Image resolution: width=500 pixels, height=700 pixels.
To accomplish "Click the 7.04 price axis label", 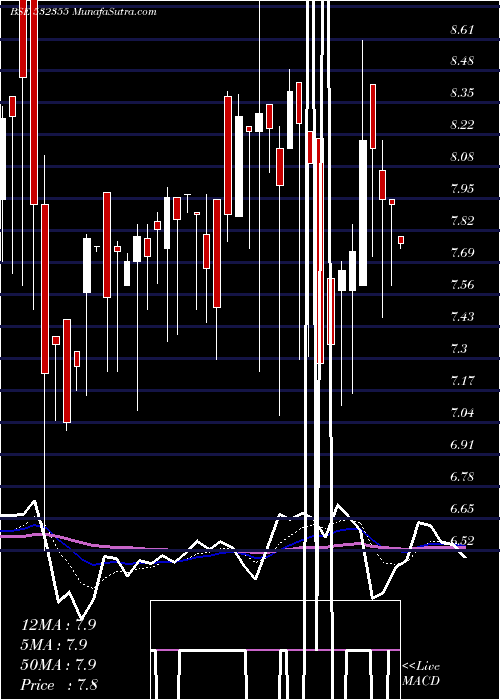I will pos(462,412).
